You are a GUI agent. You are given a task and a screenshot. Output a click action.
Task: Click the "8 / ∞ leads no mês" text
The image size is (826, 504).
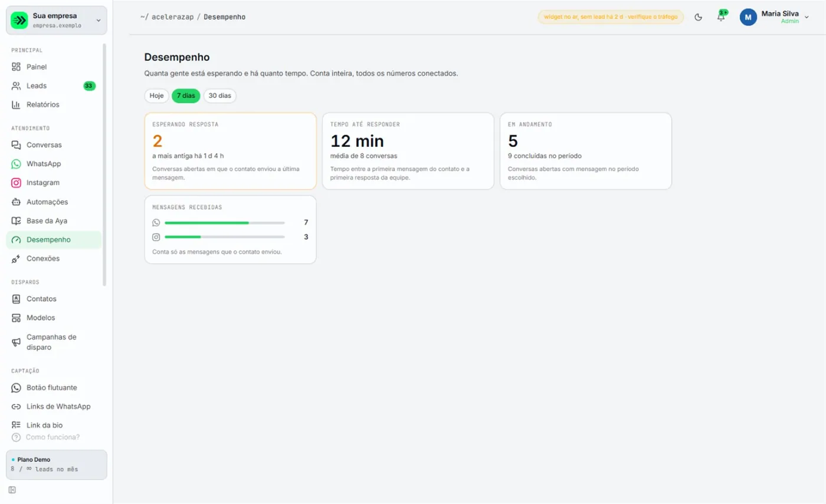click(x=44, y=469)
